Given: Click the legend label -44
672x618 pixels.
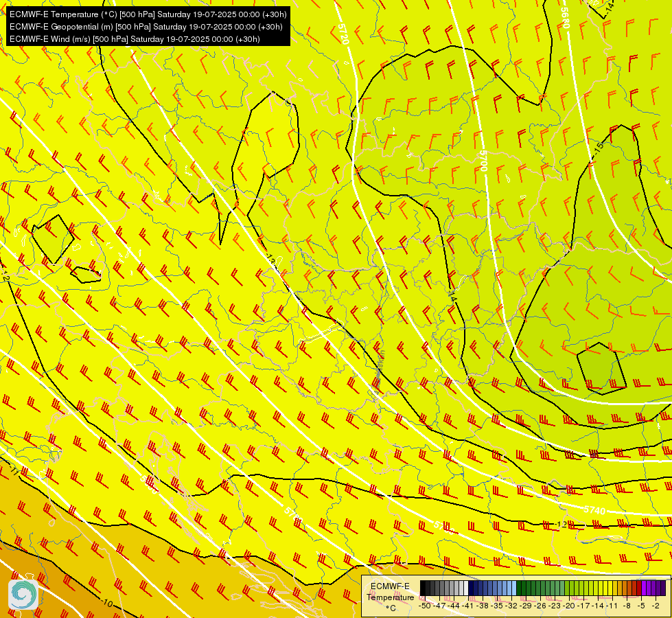Looking at the screenshot, I should pos(454,606).
